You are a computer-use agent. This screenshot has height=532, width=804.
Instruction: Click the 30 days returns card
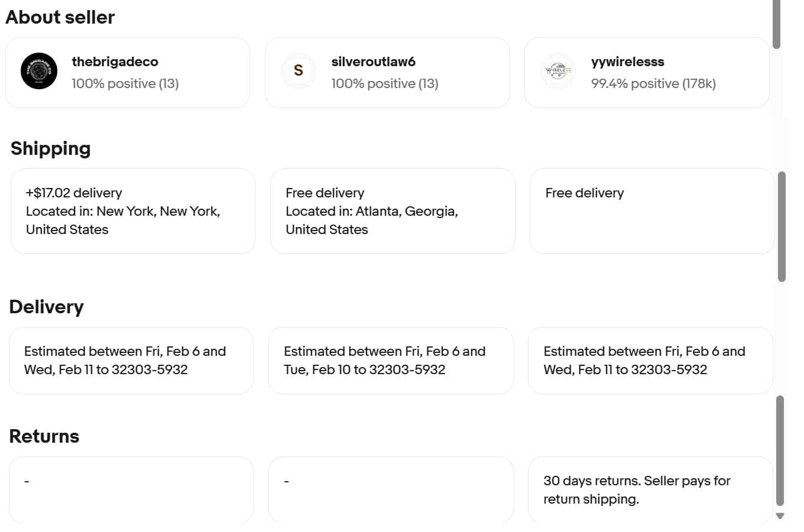coord(650,489)
